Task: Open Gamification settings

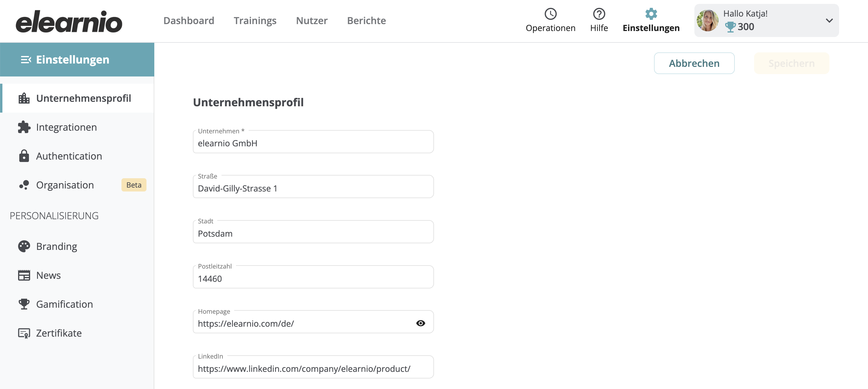Action: 77,304
